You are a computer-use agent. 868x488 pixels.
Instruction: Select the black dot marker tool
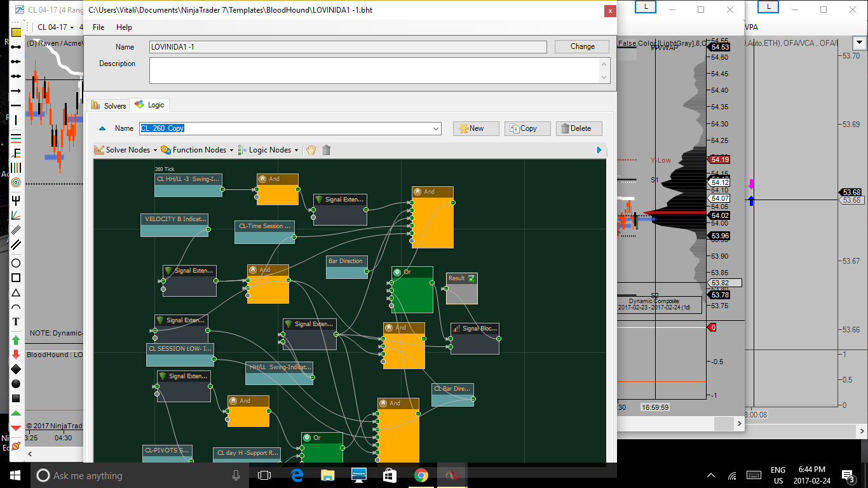pyautogui.click(x=16, y=384)
